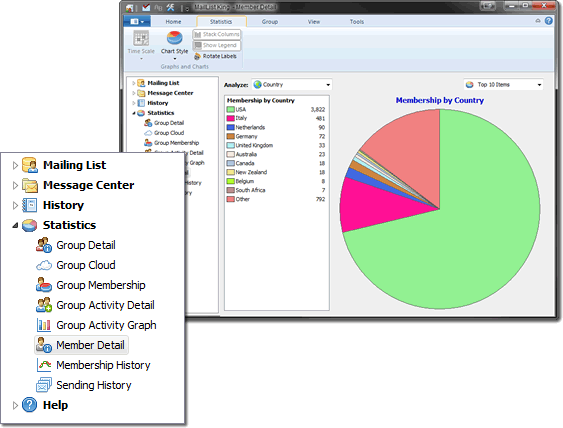The height and width of the screenshot is (428, 563).
Task: Click the Group Cloud icon in enlarged panel
Action: coord(44,265)
